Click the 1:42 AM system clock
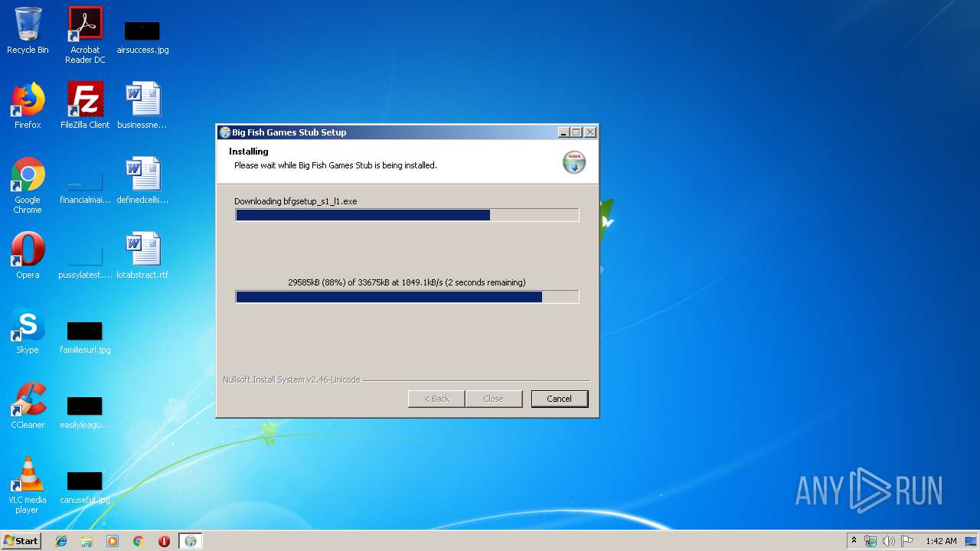This screenshot has height=551, width=980. pyautogui.click(x=941, y=541)
